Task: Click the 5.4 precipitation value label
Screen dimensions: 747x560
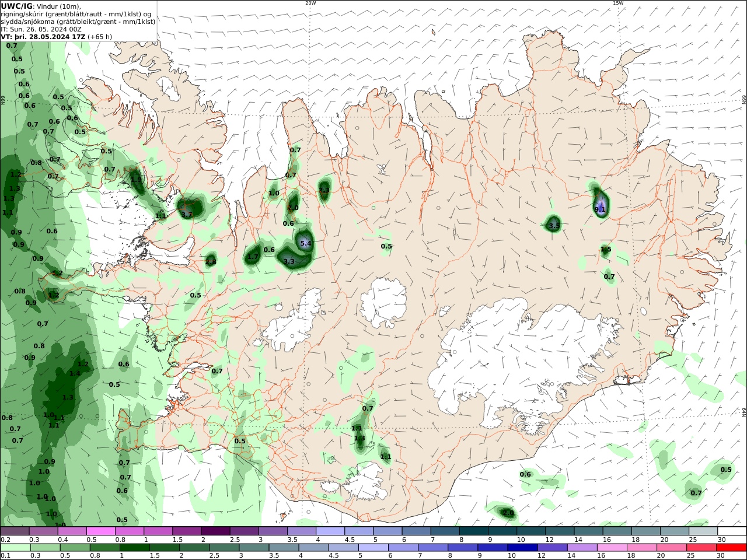Action: 306,243
